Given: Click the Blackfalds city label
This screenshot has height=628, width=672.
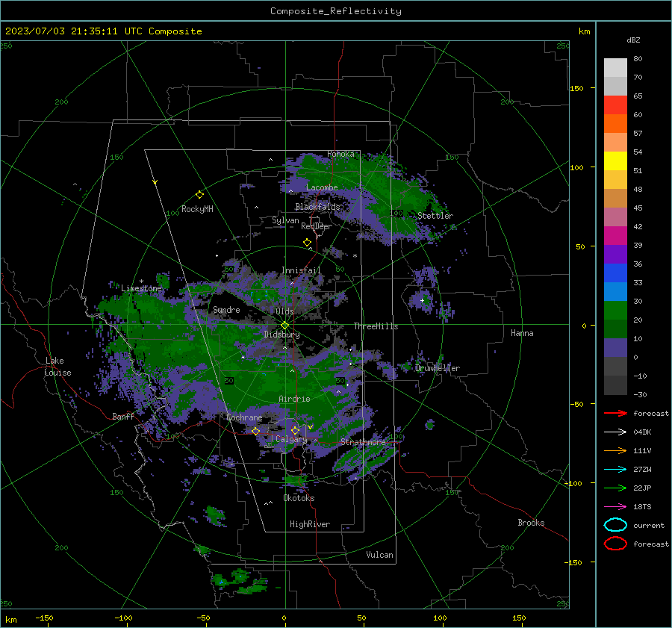Looking at the screenshot, I should (317, 207).
